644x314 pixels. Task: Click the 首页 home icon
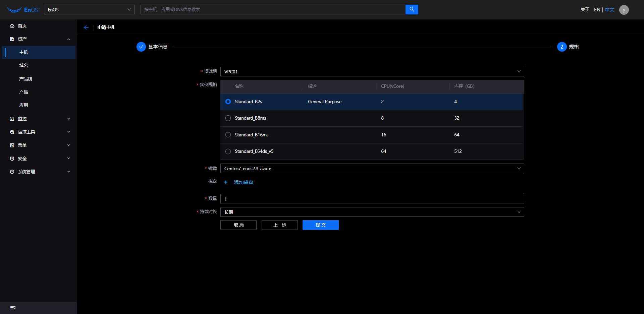[x=12, y=26]
